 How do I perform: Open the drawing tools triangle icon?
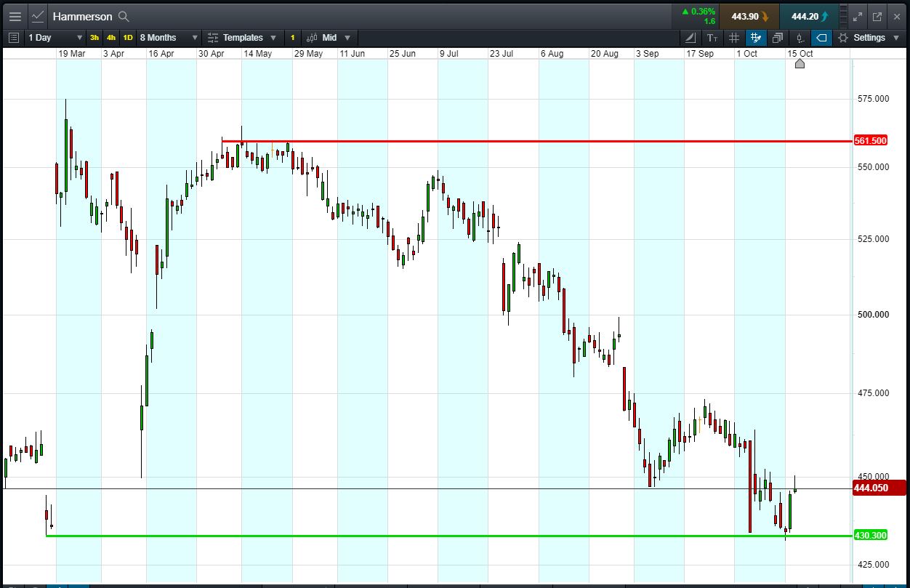click(x=690, y=38)
